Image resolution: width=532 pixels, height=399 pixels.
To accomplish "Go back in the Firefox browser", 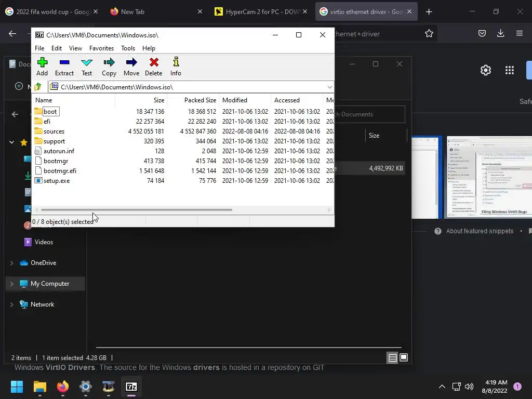I will click(12, 33).
